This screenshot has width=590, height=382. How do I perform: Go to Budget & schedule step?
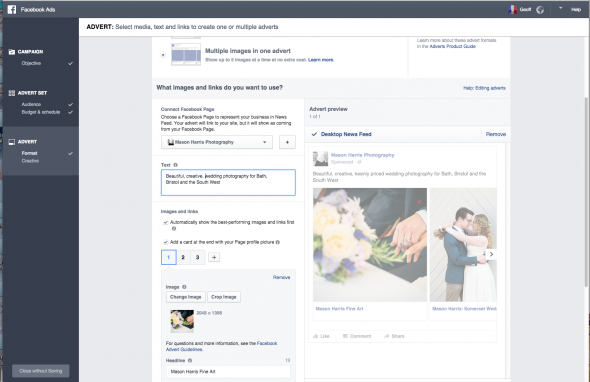tap(41, 112)
